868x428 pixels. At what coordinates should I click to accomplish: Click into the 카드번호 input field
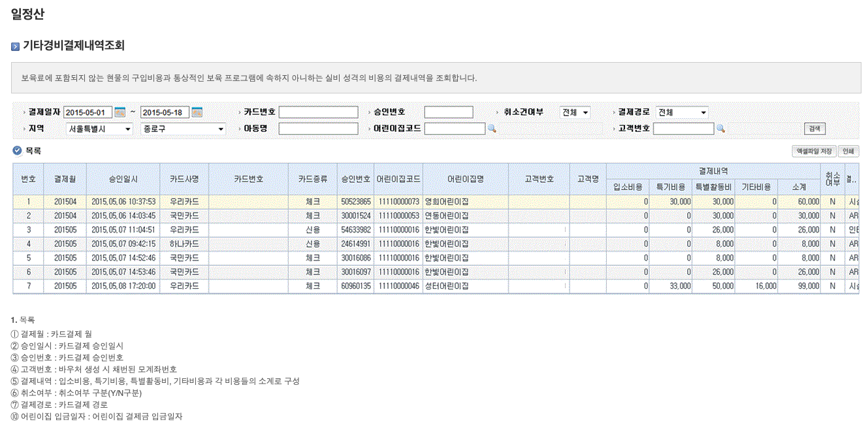[319, 112]
